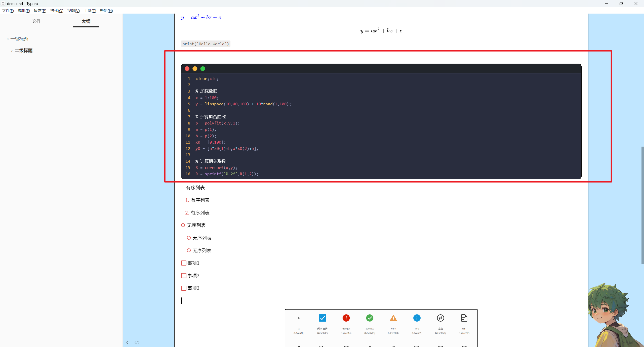Check the 事项3 task checkbox

pos(184,288)
